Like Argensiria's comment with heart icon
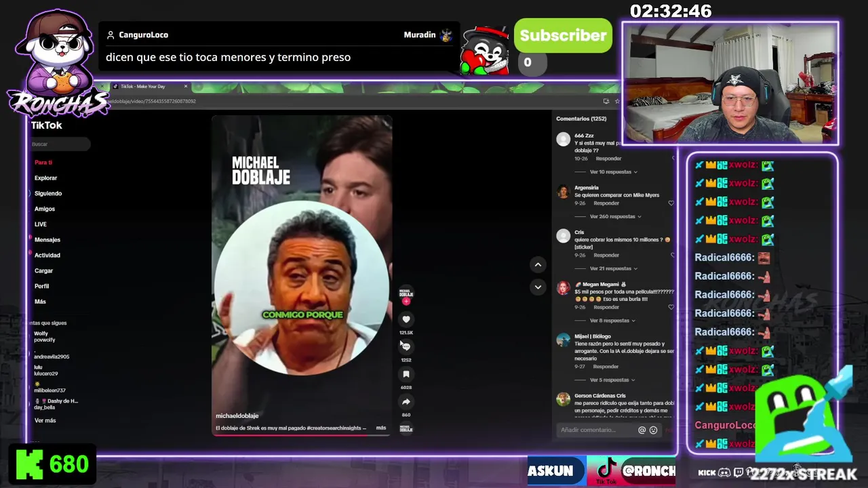 coord(671,203)
